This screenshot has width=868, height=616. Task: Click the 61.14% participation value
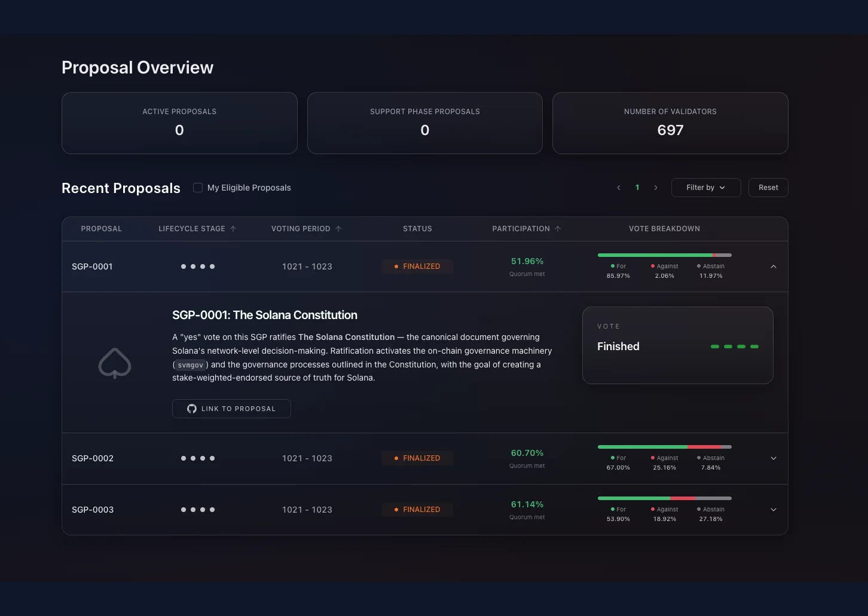[527, 504]
